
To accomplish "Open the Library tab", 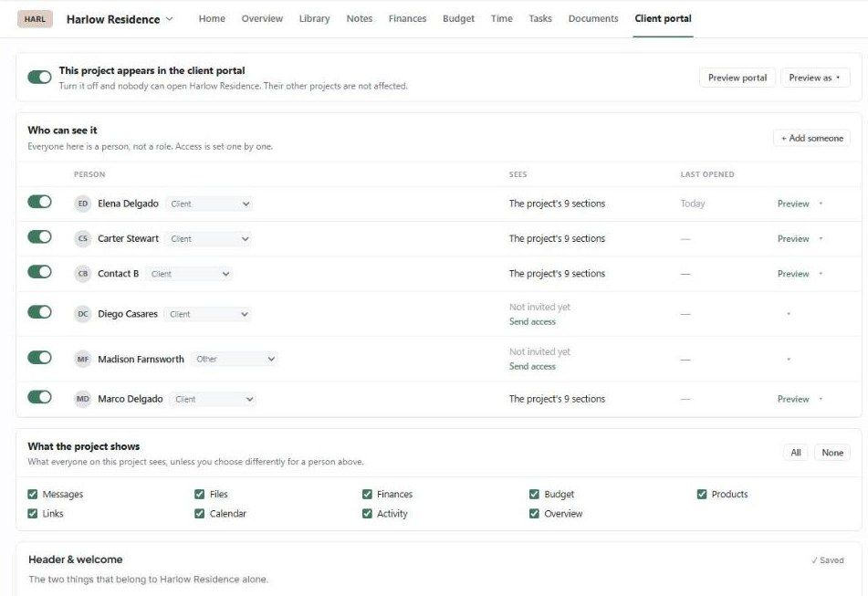I will coord(314,19).
